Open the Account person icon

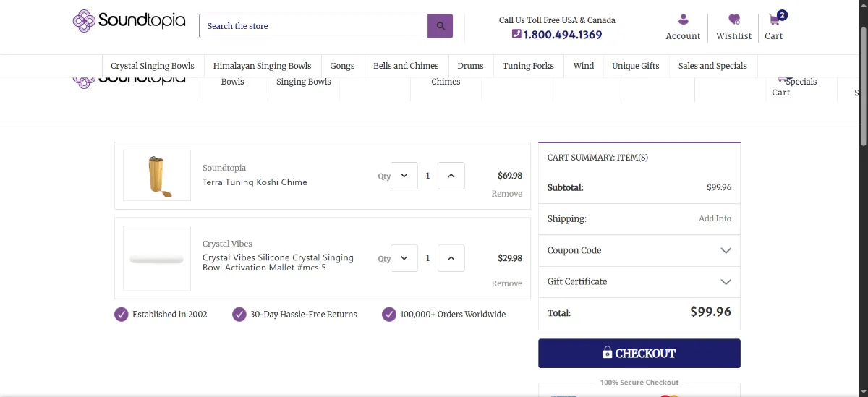click(x=683, y=20)
